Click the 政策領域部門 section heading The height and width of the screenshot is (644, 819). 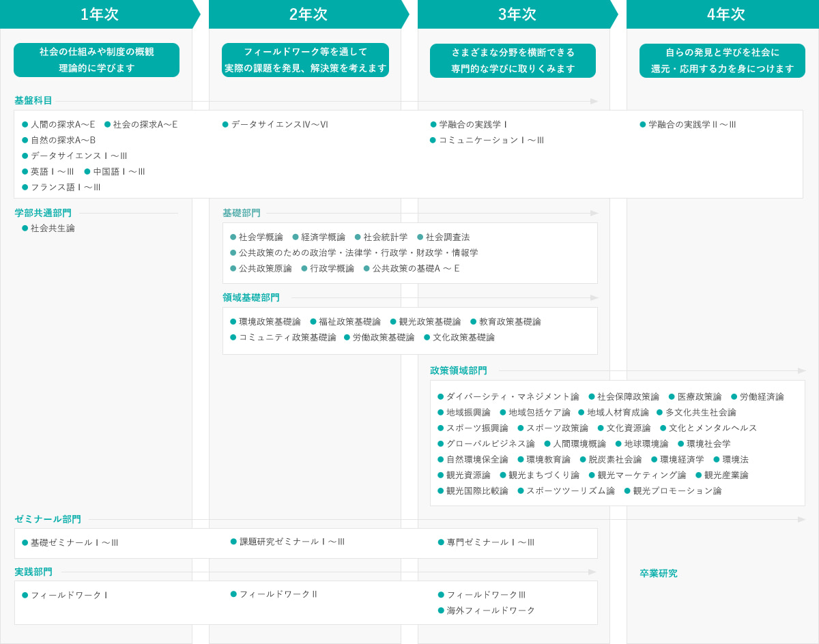point(459,370)
